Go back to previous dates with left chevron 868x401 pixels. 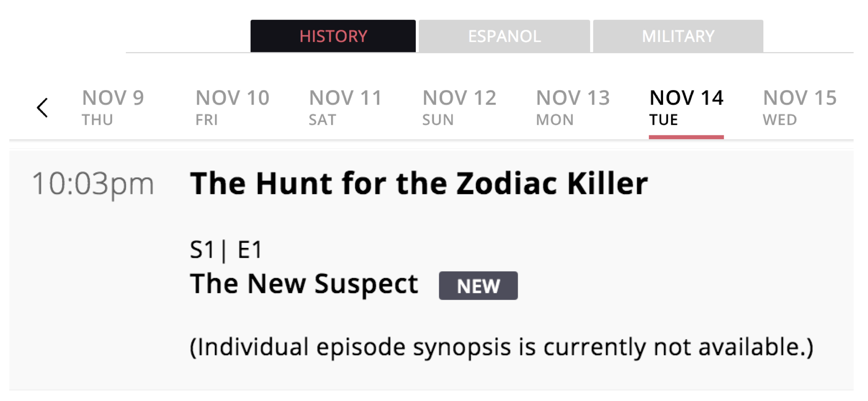42,108
